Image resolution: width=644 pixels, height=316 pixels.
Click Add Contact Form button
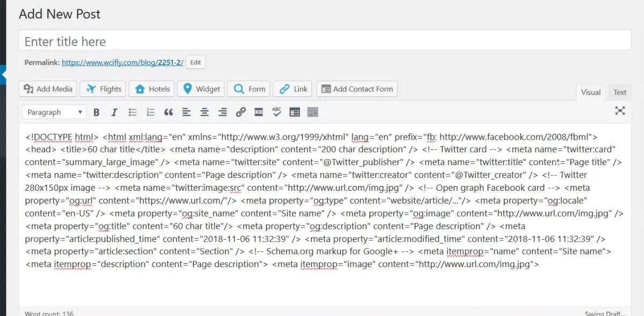pyautogui.click(x=357, y=89)
